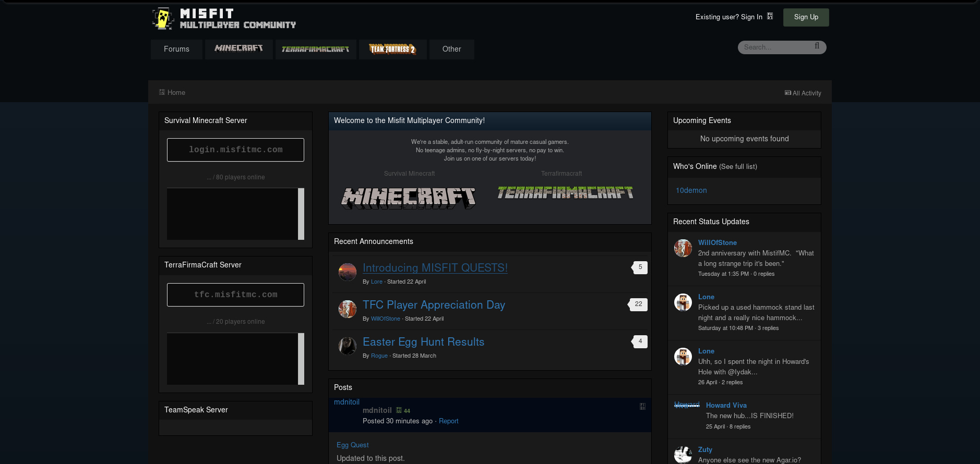Click Existing user? Sign In link

[x=729, y=17]
